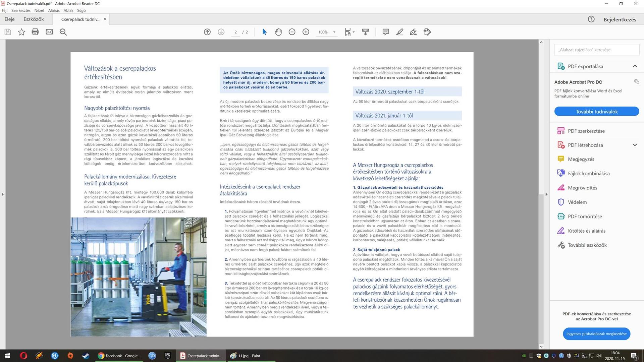Open Megrövidítés redact tool
This screenshot has width=644, height=362.
tap(582, 188)
